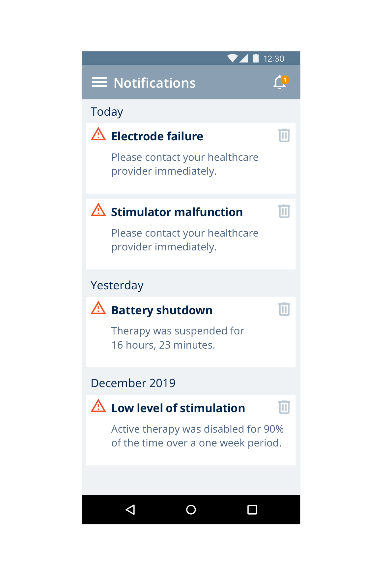The width and height of the screenshot is (392, 570).
Task: Delete the Stimulator malfunction notification
Action: (284, 211)
